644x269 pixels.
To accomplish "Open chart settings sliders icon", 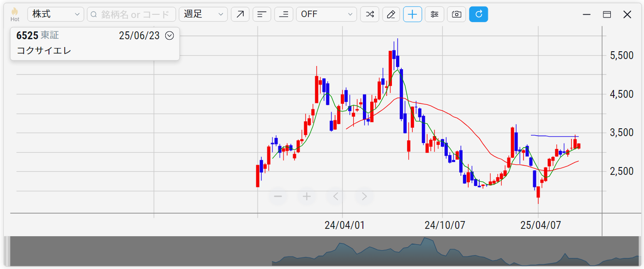I will coord(434,14).
